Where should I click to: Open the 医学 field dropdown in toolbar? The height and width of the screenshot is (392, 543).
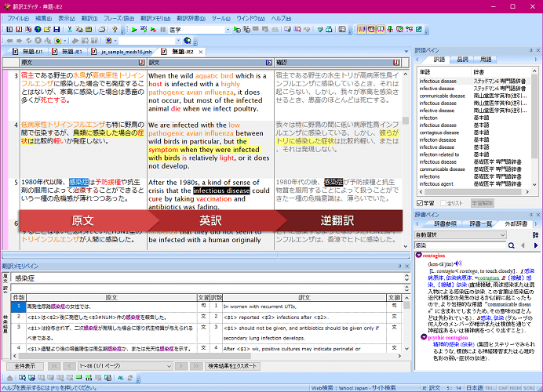click(226, 30)
